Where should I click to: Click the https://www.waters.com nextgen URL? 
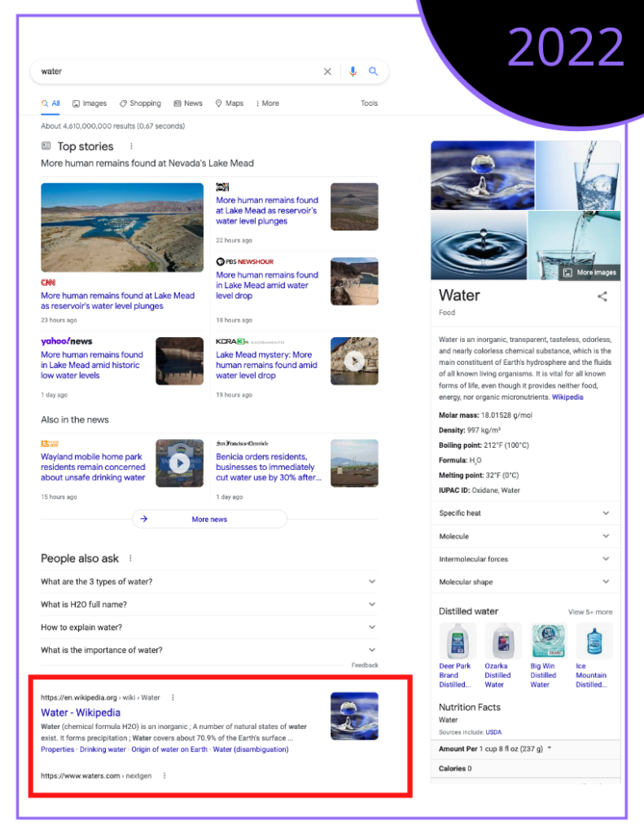(x=96, y=775)
